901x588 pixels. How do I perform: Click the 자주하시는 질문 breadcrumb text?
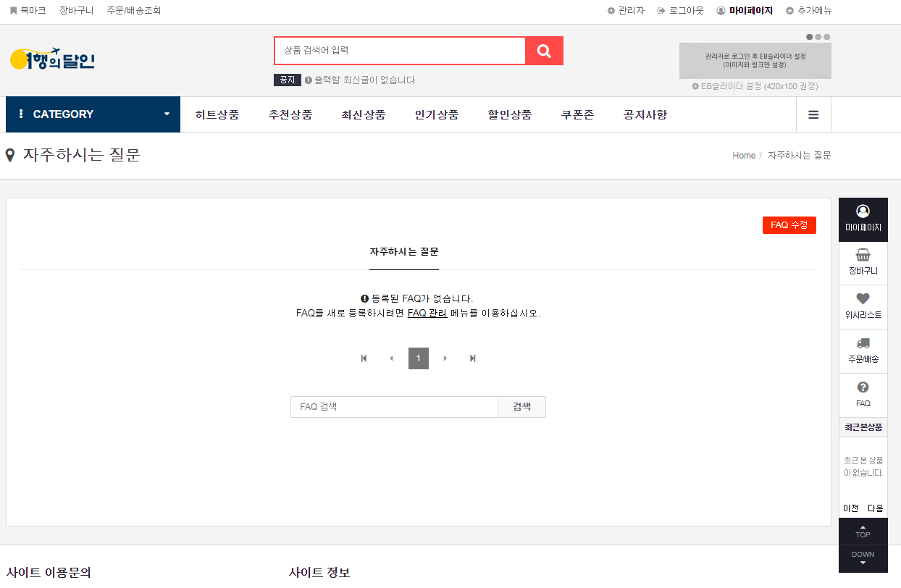[x=799, y=156]
